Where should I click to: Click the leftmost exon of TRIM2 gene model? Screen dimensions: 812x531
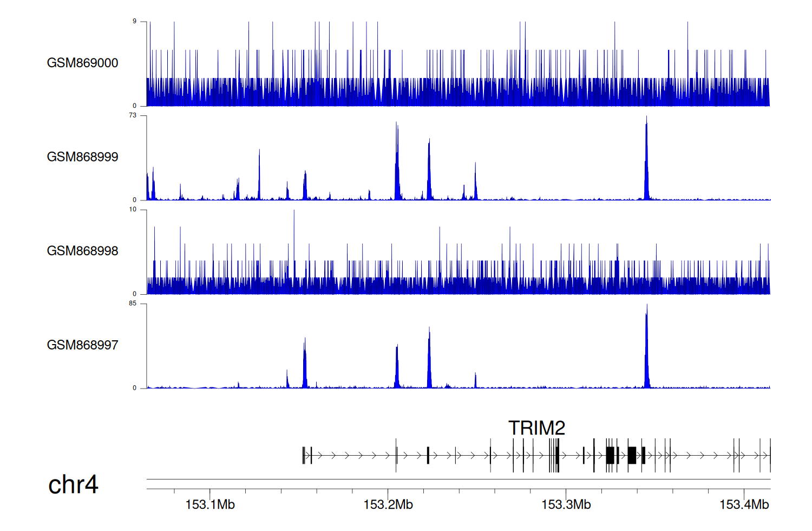pos(304,456)
